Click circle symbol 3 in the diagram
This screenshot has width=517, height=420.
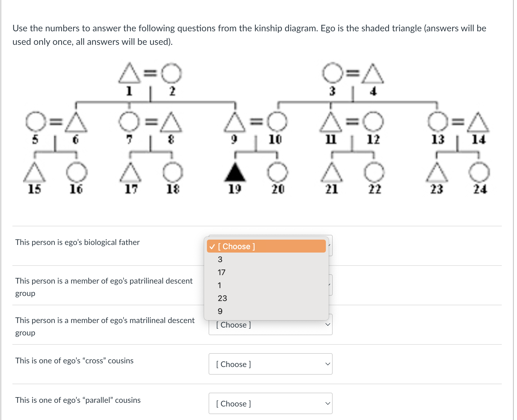[332, 73]
